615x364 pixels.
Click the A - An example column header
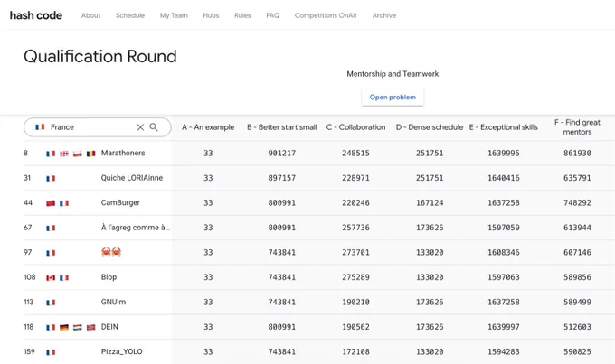(x=208, y=127)
